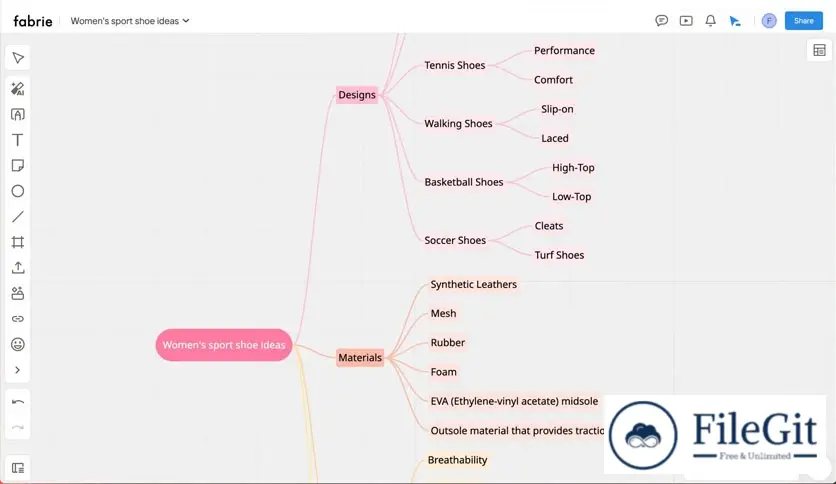Image resolution: width=836 pixels, height=484 pixels.
Task: Open the AI magic wand tool
Action: (18, 89)
